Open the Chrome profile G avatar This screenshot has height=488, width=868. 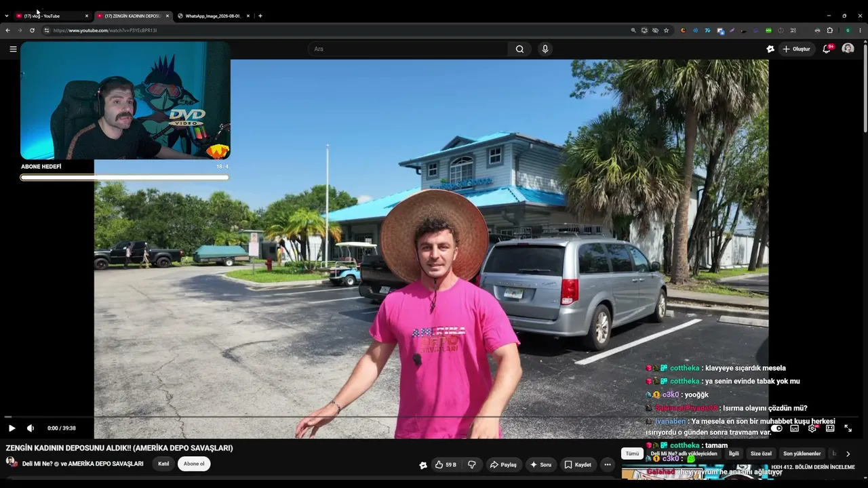tap(848, 30)
